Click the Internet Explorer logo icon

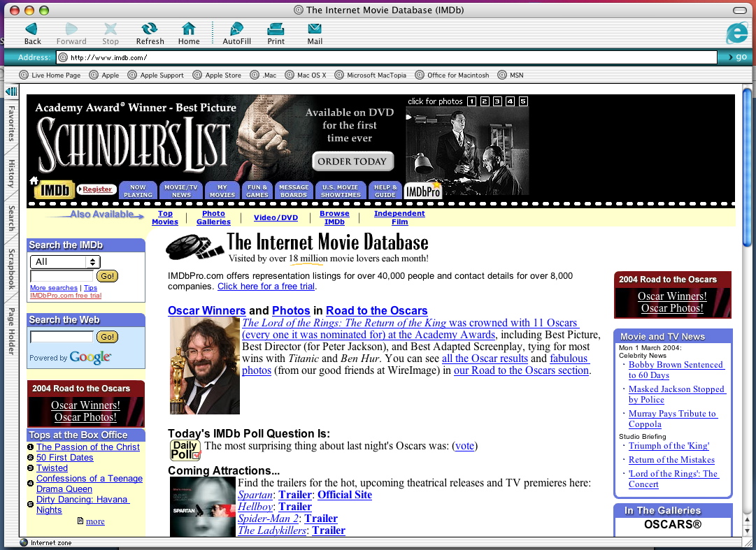(737, 33)
